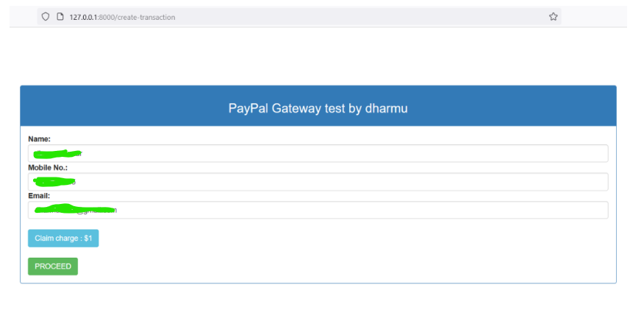The width and height of the screenshot is (644, 310).
Task: Click the Claim charge : $1 button
Action: tap(63, 239)
